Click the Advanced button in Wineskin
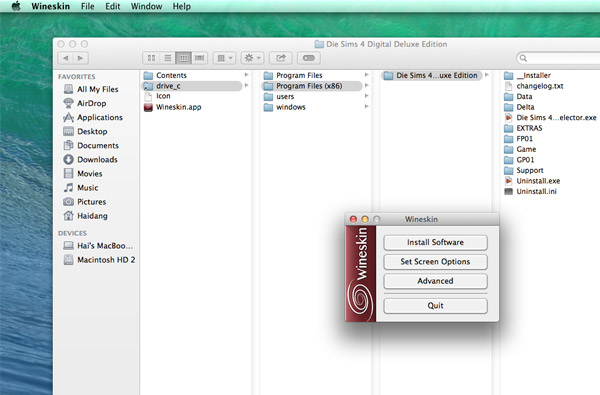Image resolution: width=600 pixels, height=395 pixels. point(435,281)
